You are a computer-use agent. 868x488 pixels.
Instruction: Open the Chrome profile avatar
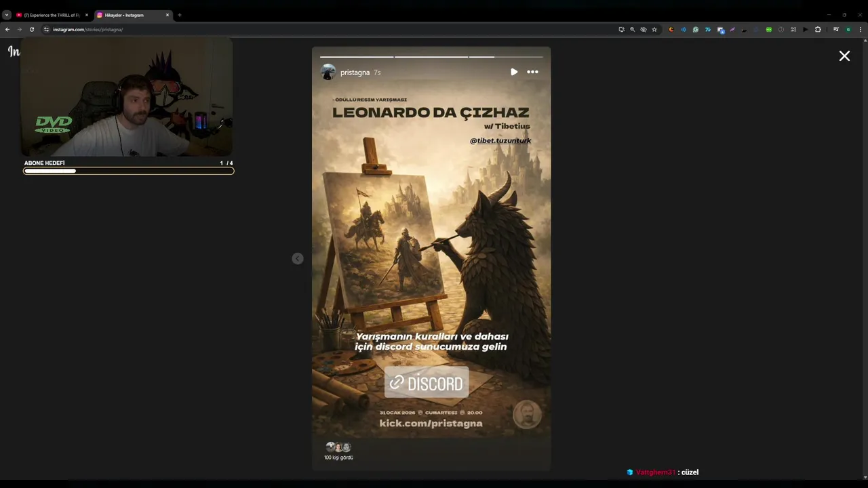click(848, 30)
